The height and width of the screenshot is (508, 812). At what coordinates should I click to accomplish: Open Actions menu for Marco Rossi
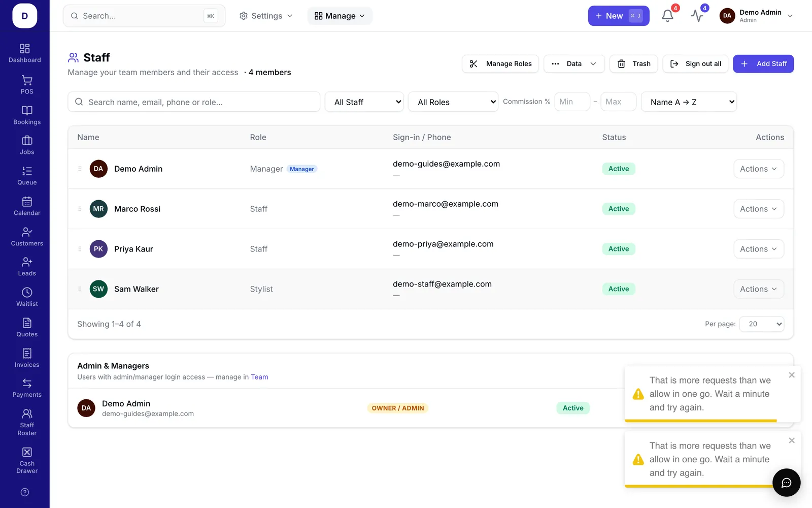click(758, 209)
